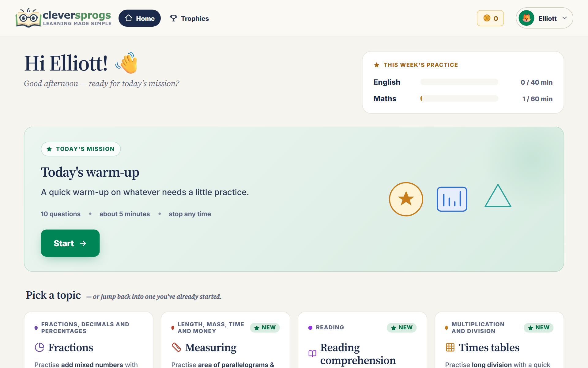The height and width of the screenshot is (368, 588).
Task: Click the Today's Mission badge
Action: tap(81, 149)
